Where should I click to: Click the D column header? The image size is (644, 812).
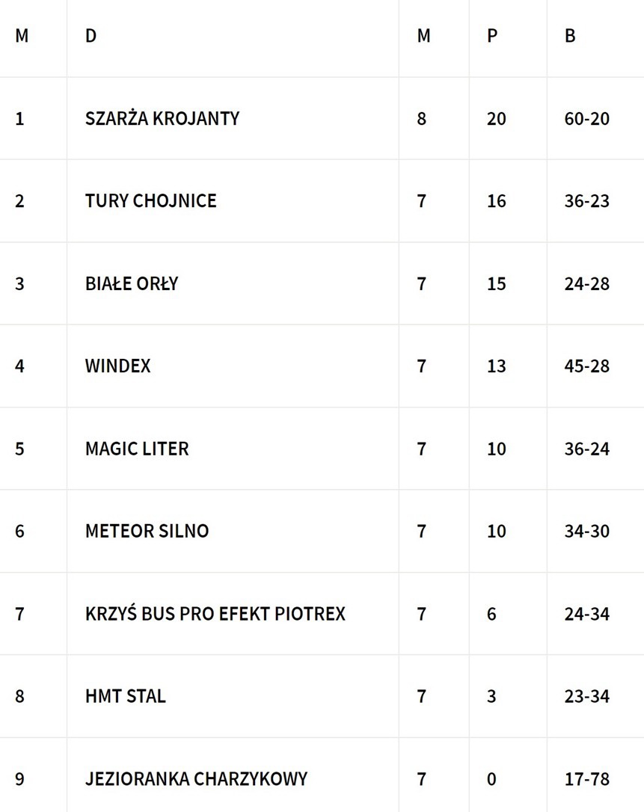coord(91,36)
